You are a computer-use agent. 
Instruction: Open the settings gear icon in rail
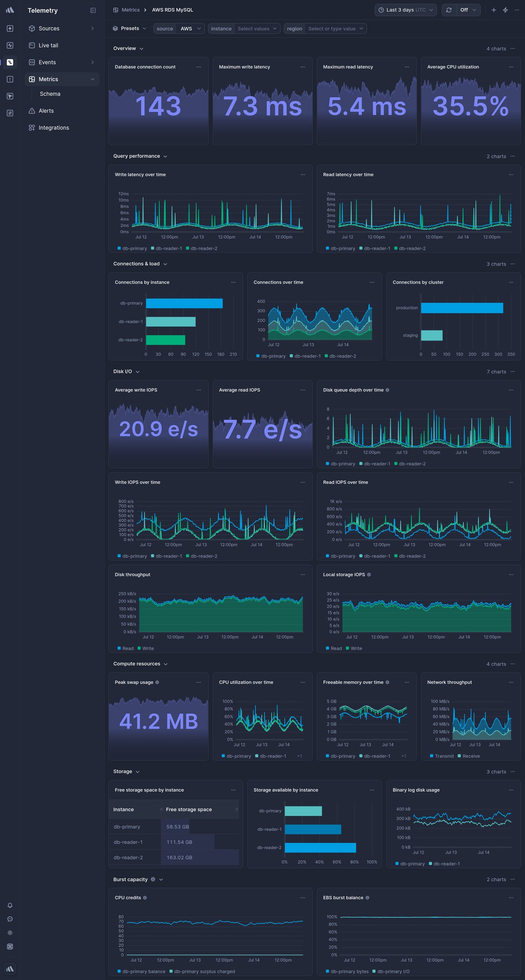[x=10, y=933]
